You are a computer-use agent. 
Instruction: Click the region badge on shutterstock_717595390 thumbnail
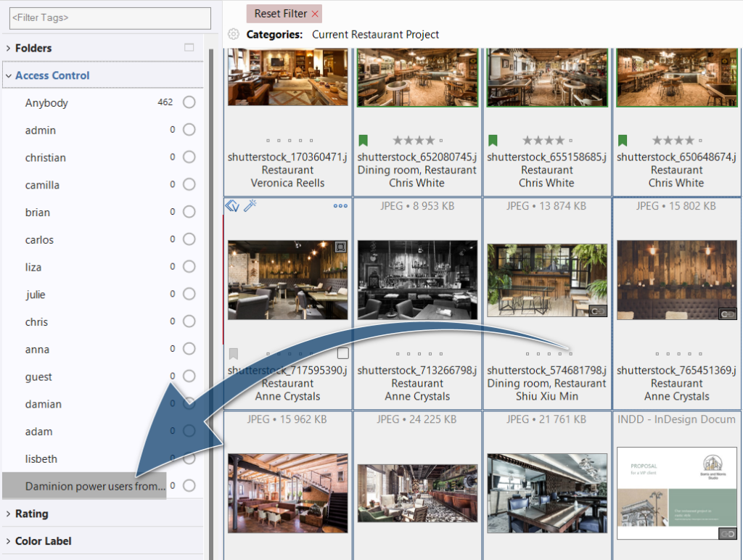[x=340, y=247]
